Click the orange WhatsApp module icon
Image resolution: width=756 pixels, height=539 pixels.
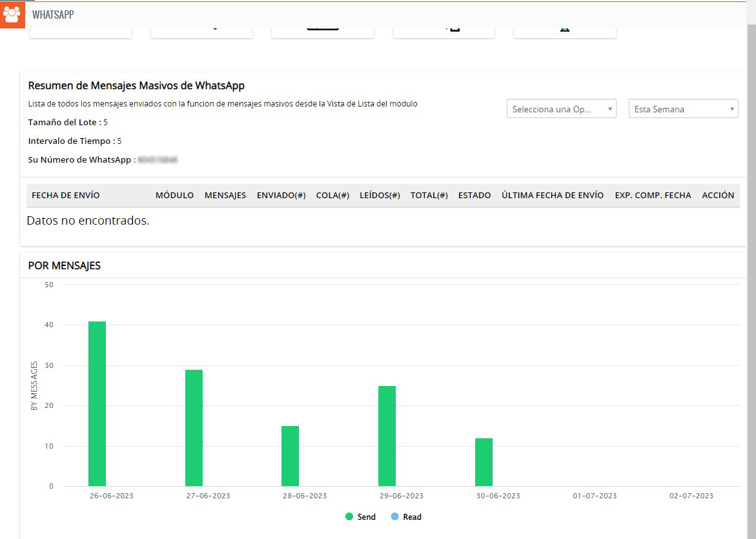coord(12,14)
